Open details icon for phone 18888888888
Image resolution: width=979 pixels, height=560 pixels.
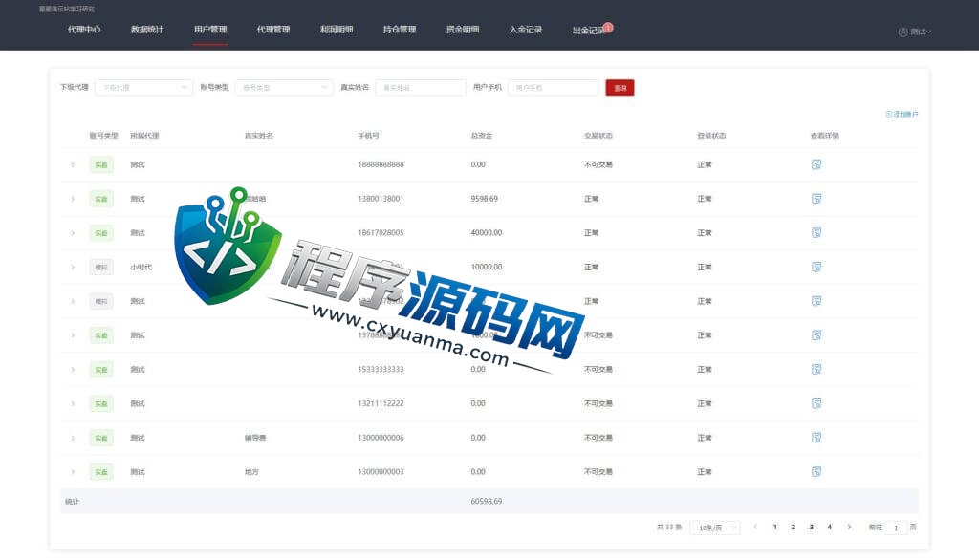[816, 164]
